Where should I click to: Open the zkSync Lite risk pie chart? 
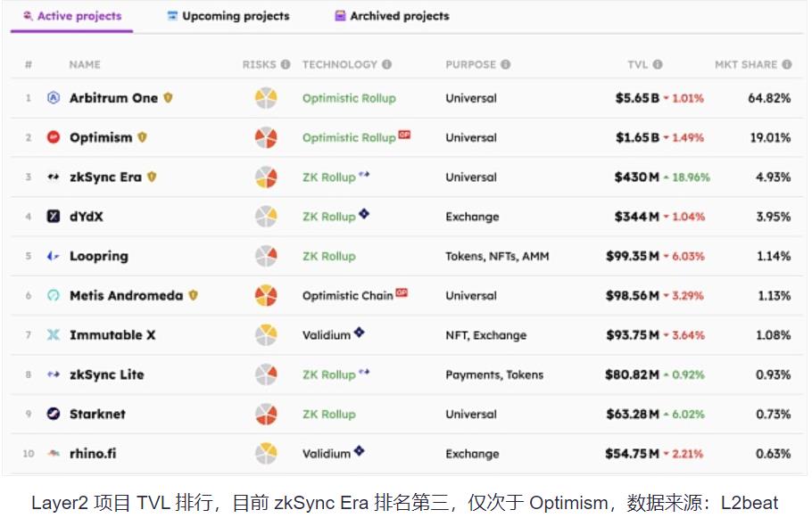[x=266, y=374]
